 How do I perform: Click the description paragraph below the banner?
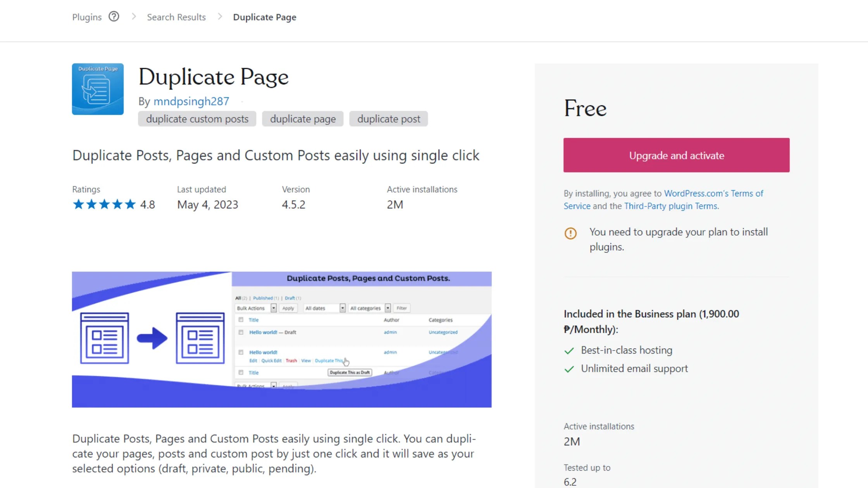click(x=274, y=454)
